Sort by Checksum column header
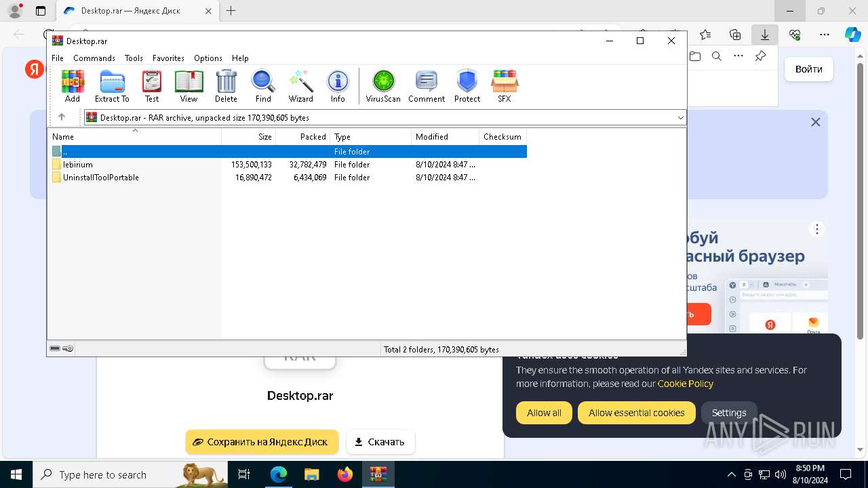Viewport: 868px width, 488px height. coord(502,137)
